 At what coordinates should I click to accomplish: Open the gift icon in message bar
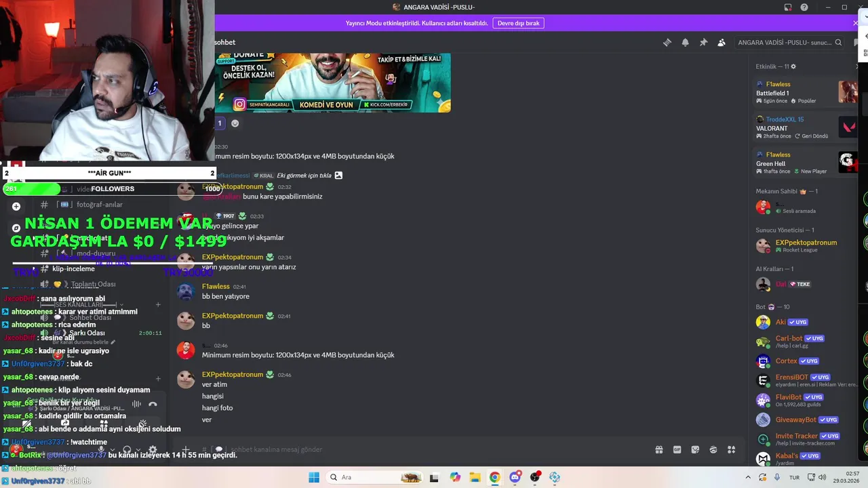tap(658, 449)
